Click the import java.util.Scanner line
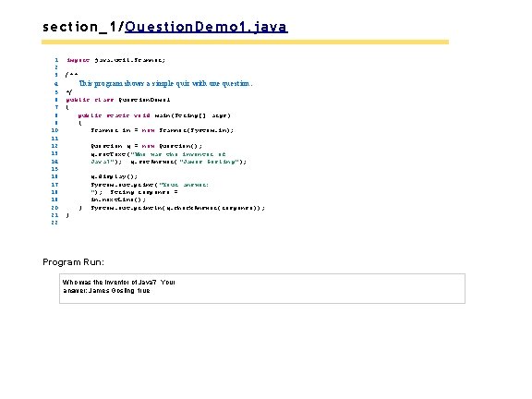Viewport: 532px width, 399px height. coord(115,60)
